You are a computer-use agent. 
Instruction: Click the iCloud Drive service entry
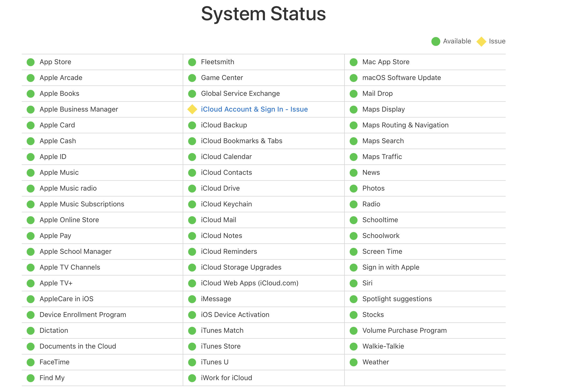point(220,188)
